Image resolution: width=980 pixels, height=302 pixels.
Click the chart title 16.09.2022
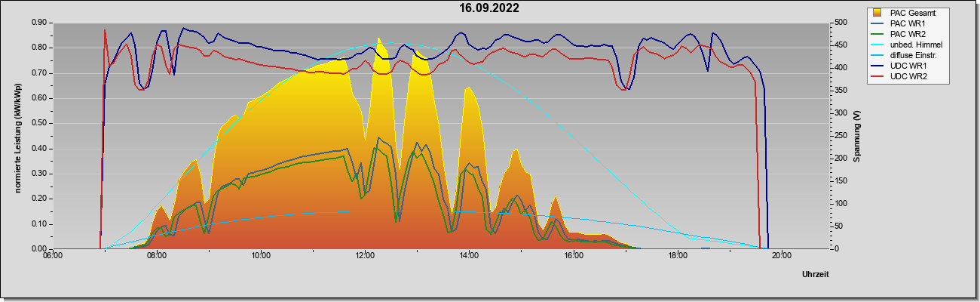(x=489, y=8)
